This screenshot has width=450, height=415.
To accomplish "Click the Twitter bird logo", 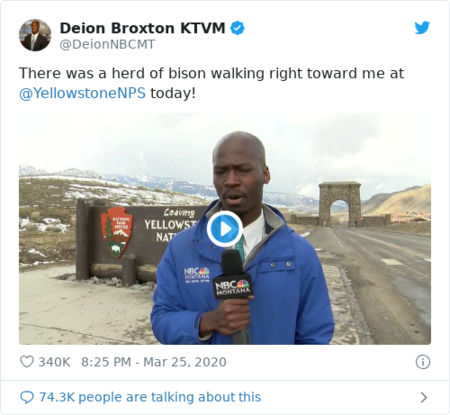I will 422,28.
